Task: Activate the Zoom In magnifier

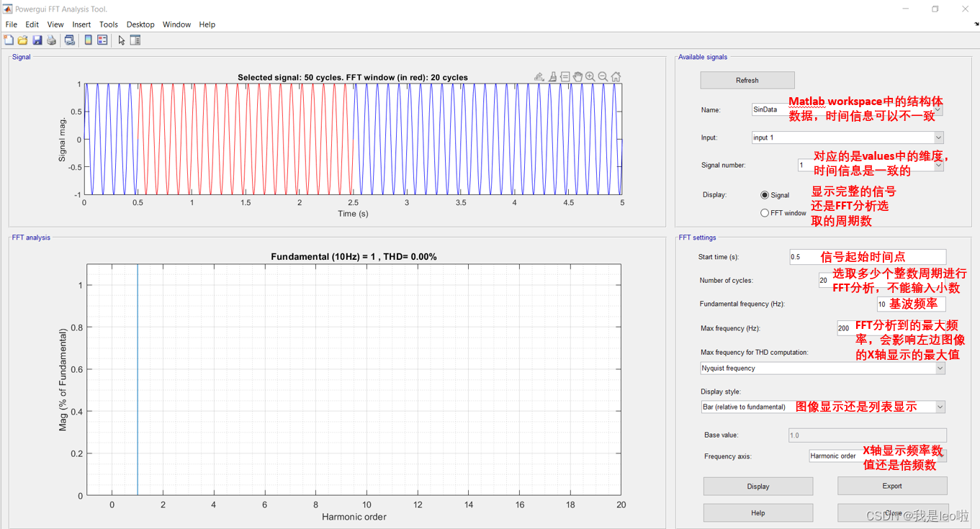Action: pyautogui.click(x=590, y=76)
